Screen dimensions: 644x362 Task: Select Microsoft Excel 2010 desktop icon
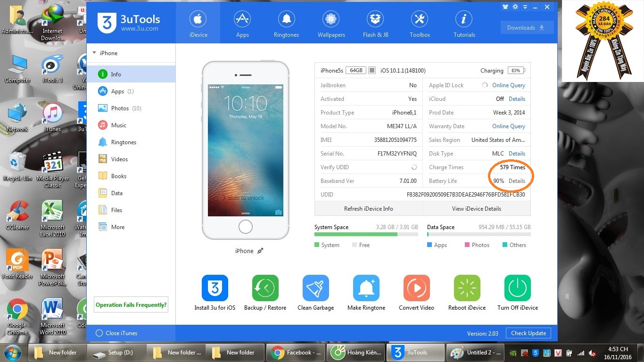click(52, 219)
